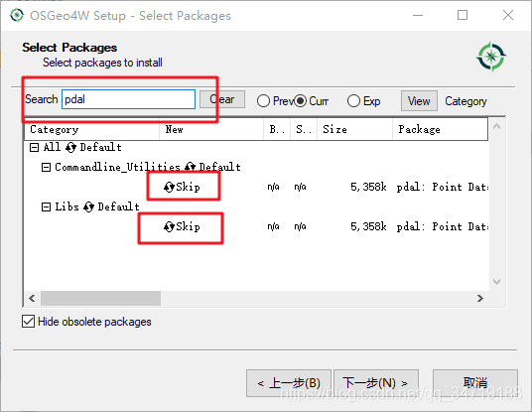532x412 pixels.
Task: Cycle the Commandline_Utilities Default icon
Action: point(190,167)
